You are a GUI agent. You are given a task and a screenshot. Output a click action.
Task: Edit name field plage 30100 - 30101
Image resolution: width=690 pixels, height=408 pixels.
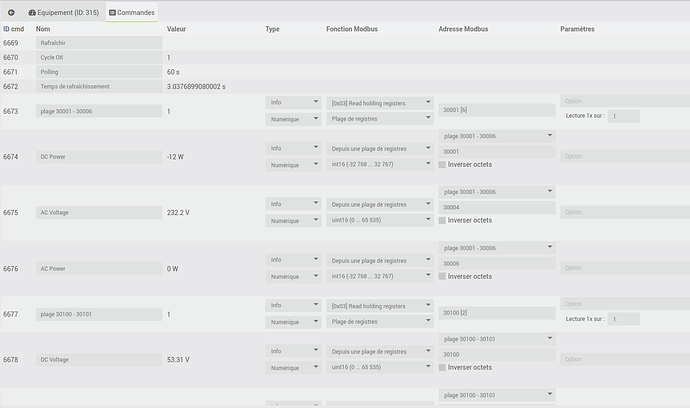tap(99, 314)
